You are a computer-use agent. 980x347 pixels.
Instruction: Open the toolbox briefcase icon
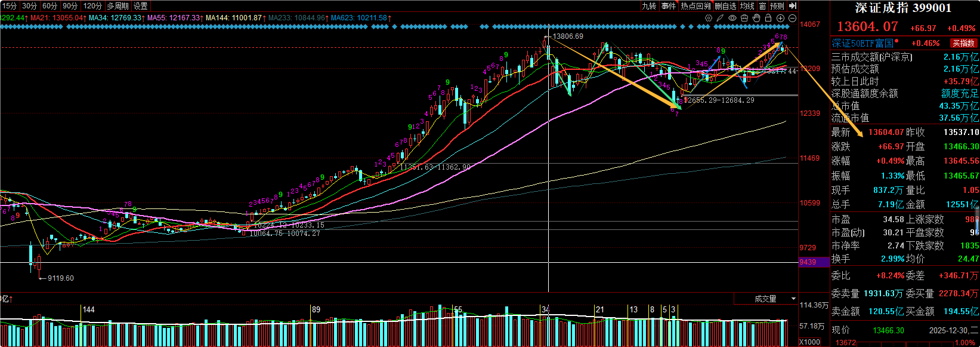pos(744,18)
